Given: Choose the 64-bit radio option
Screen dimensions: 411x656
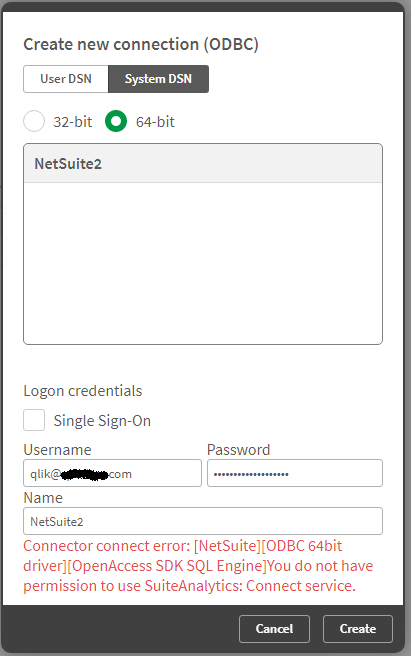Looking at the screenshot, I should point(116,121).
